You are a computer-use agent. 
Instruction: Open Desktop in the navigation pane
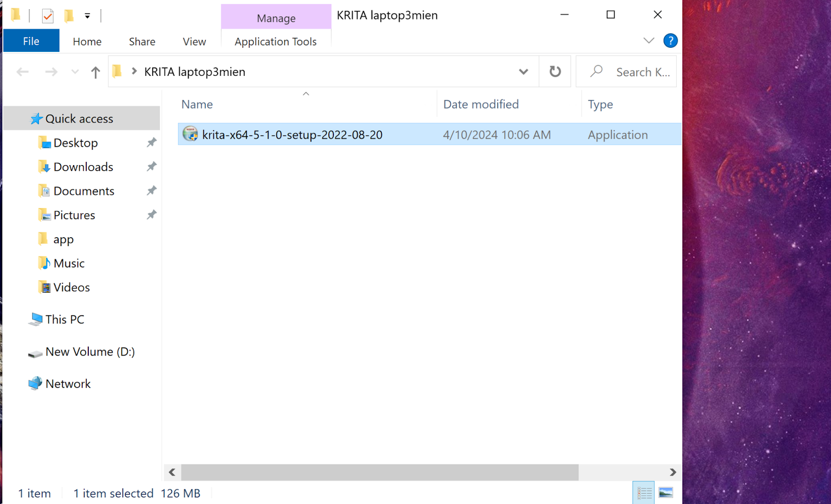pos(76,143)
